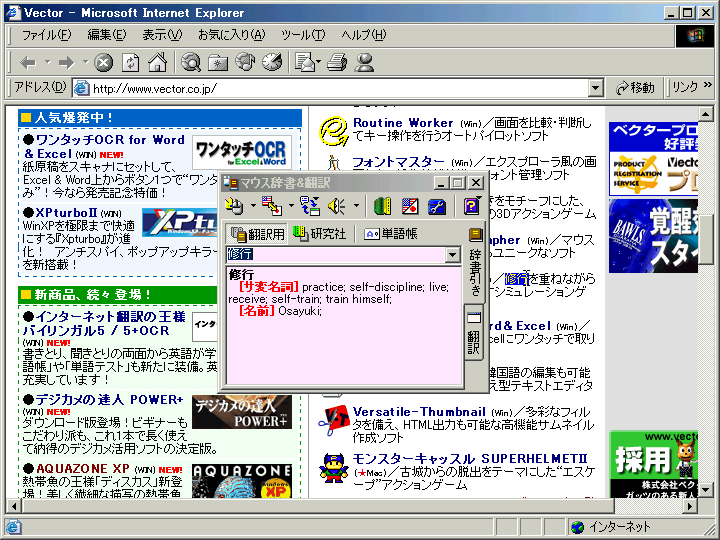Open the purple question-mark help icon
This screenshot has width=720, height=540.
[x=471, y=206]
